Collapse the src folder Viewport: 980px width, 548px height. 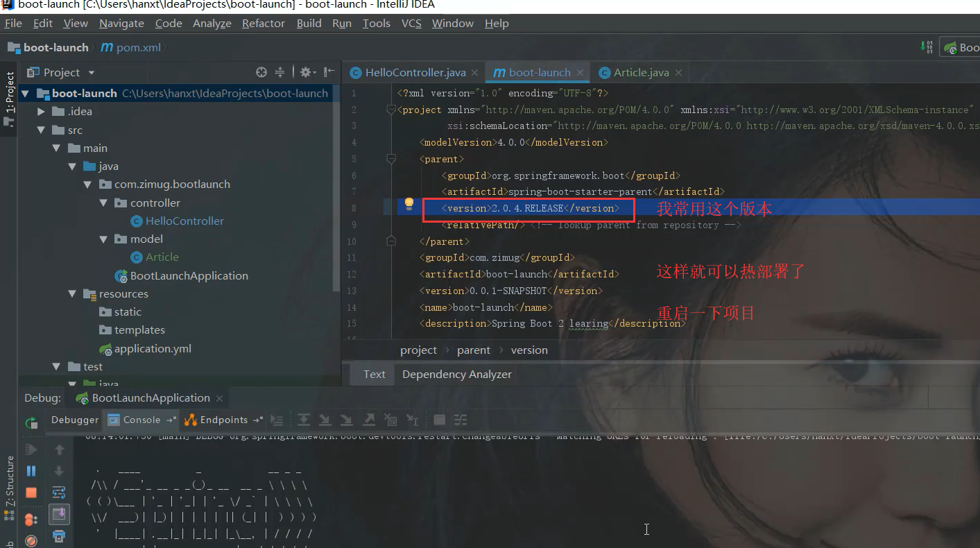41,130
